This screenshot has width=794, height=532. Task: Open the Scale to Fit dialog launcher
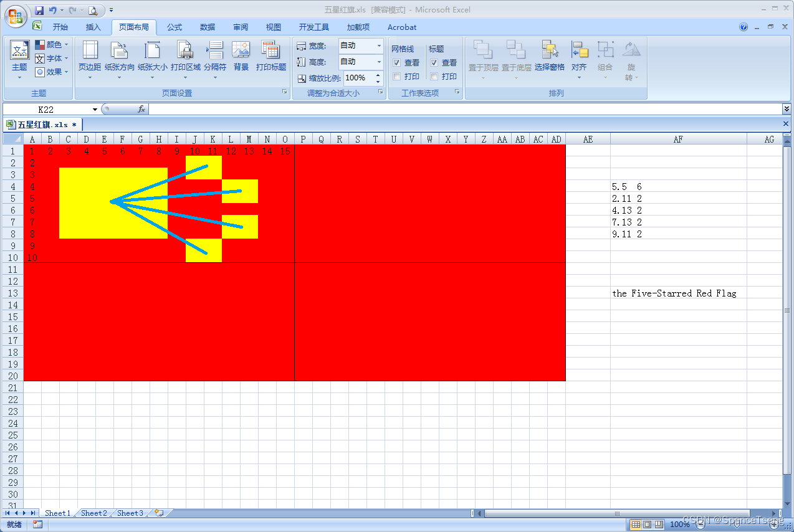click(380, 92)
